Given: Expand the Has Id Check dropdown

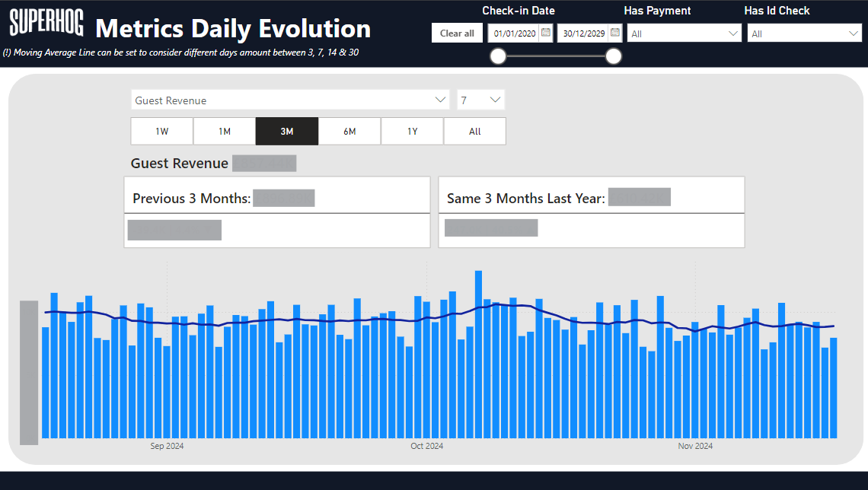Looking at the screenshot, I should pyautogui.click(x=804, y=33).
